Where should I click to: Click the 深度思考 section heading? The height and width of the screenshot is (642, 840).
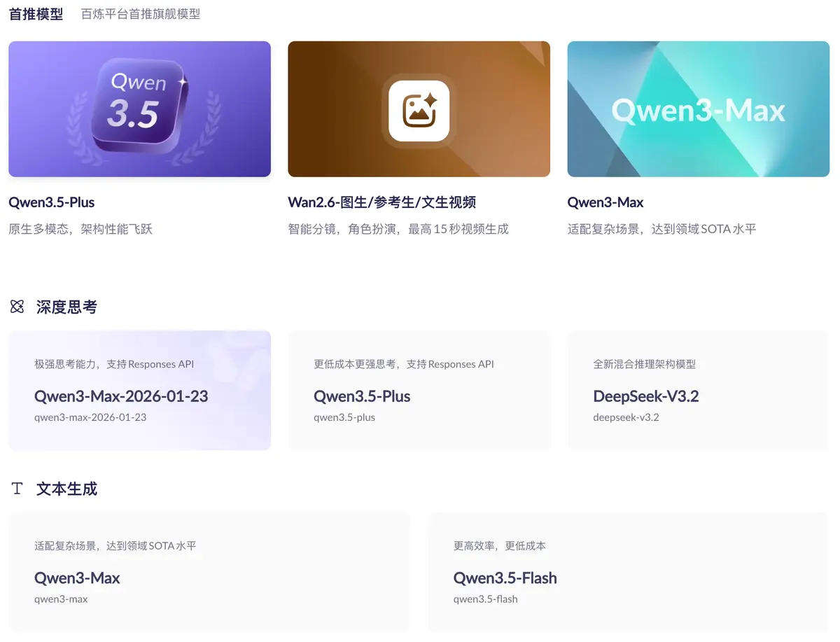(66, 307)
